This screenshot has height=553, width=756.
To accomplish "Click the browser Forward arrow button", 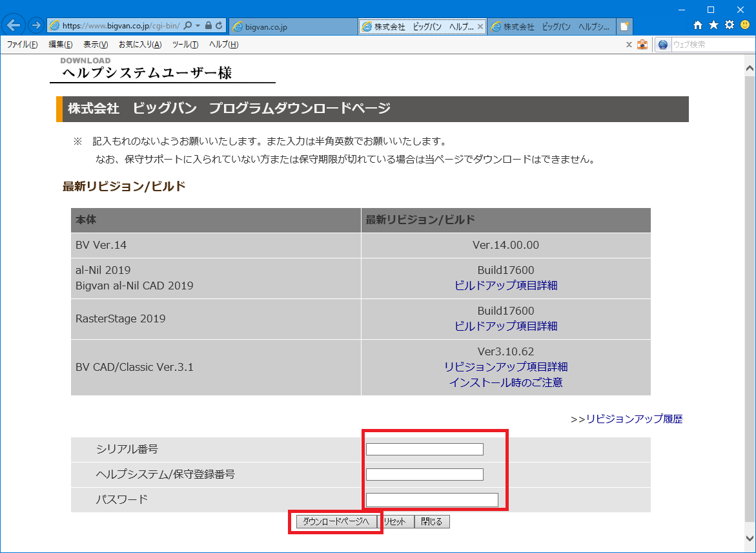I will pos(36,26).
